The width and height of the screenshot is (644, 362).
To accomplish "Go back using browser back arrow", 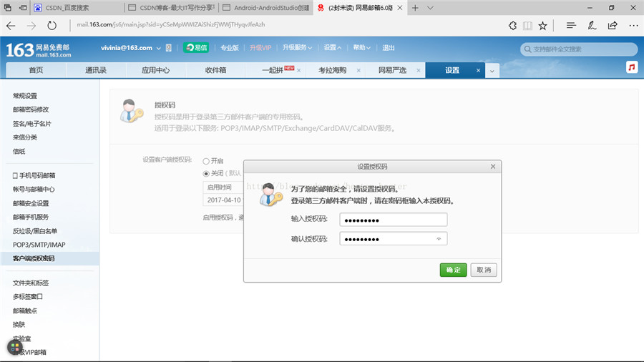I will coord(11,26).
